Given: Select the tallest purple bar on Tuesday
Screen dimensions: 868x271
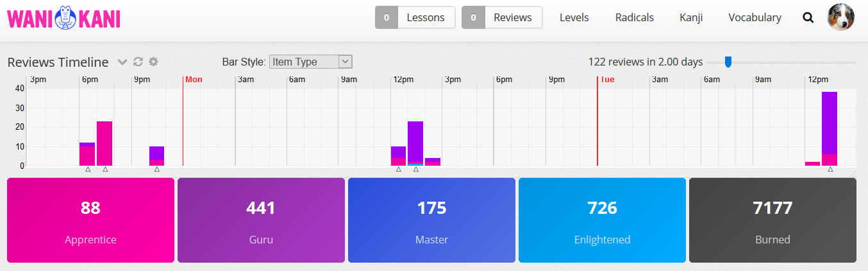Looking at the screenshot, I should (x=830, y=128).
